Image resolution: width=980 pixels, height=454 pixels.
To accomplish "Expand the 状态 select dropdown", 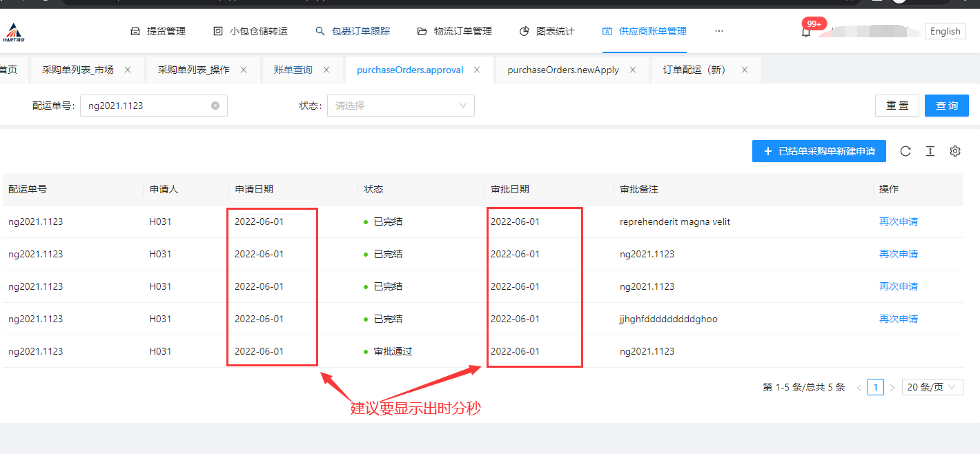I will (x=400, y=106).
